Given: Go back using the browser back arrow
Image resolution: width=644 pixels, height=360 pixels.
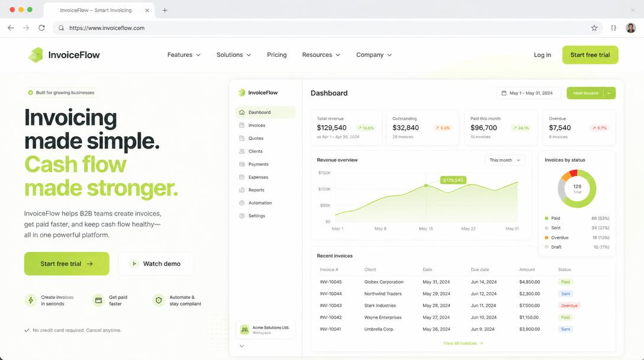Looking at the screenshot, I should click(11, 28).
